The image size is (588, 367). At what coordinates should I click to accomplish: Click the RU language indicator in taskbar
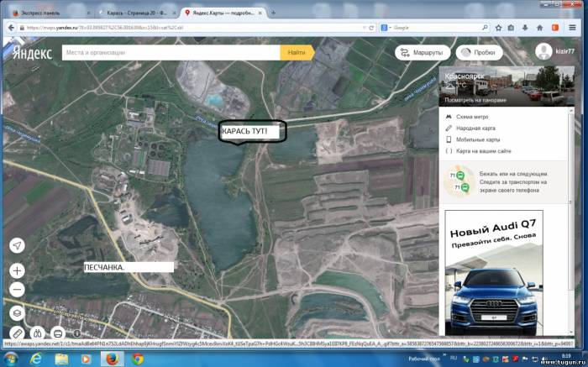[x=454, y=359]
